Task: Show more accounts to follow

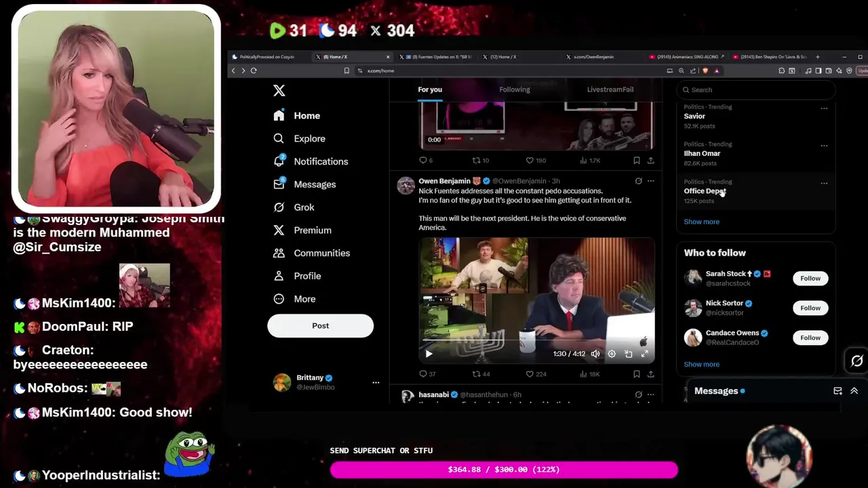Action: (x=701, y=364)
